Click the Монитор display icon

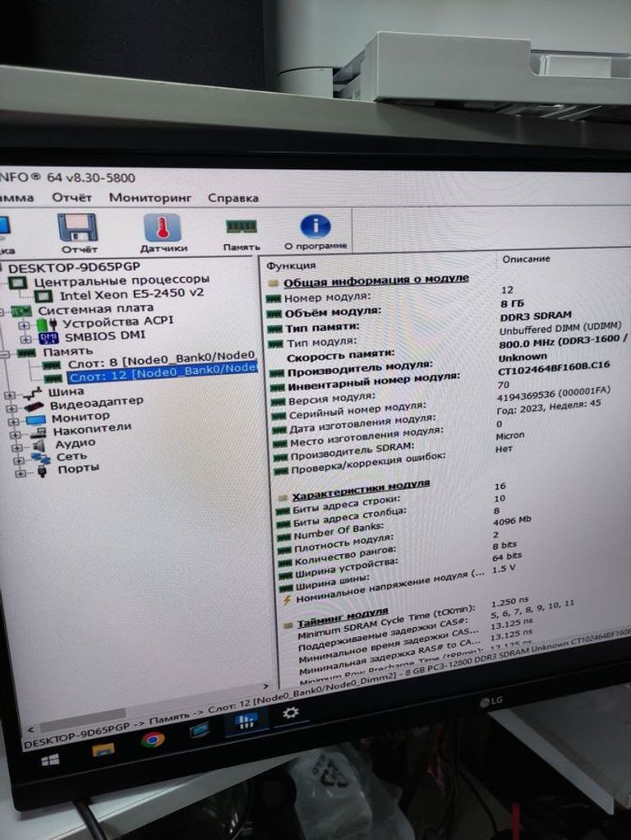click(36, 420)
